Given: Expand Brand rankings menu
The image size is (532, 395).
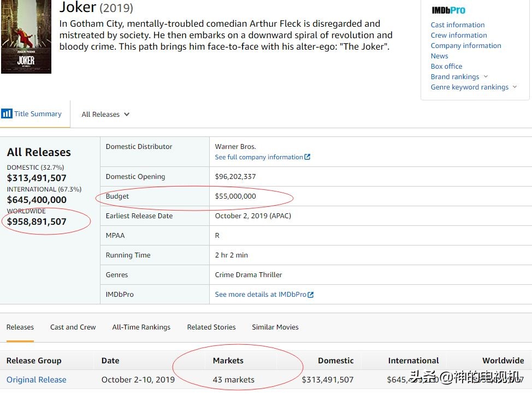Looking at the screenshot, I should pyautogui.click(x=486, y=77).
